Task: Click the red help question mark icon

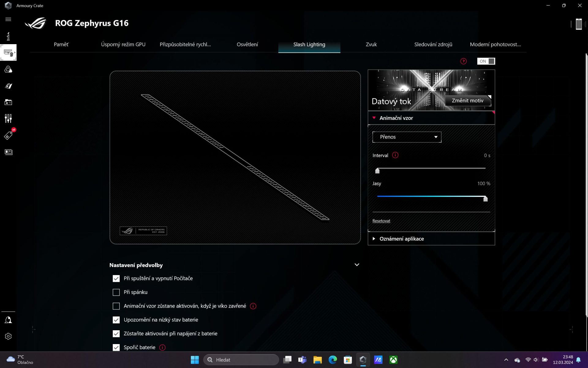Action: [463, 61]
